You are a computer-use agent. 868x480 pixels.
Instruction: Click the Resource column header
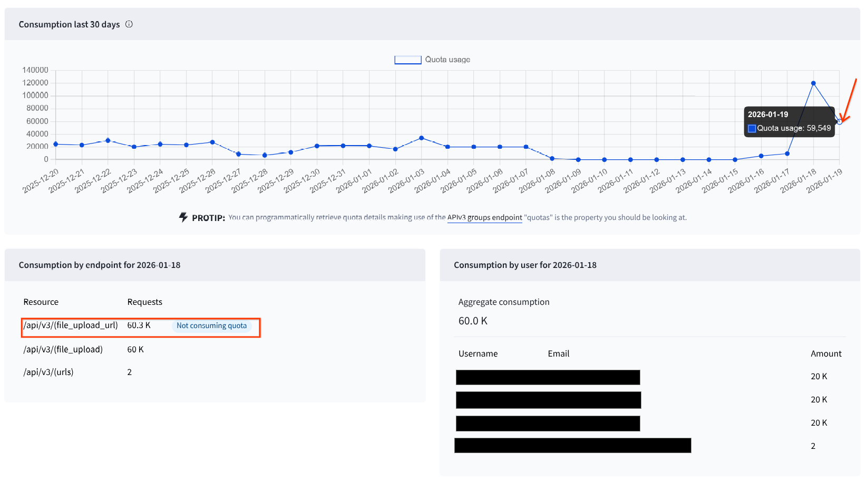[x=41, y=302]
